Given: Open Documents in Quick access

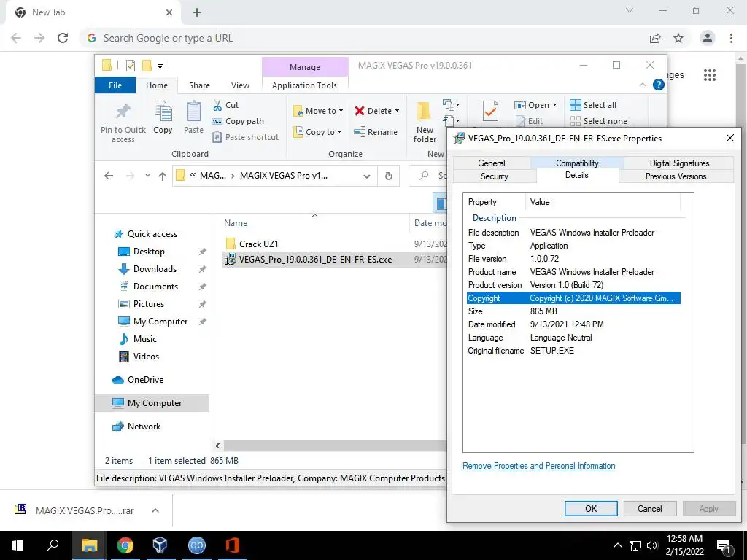Looking at the screenshot, I should 155,287.
